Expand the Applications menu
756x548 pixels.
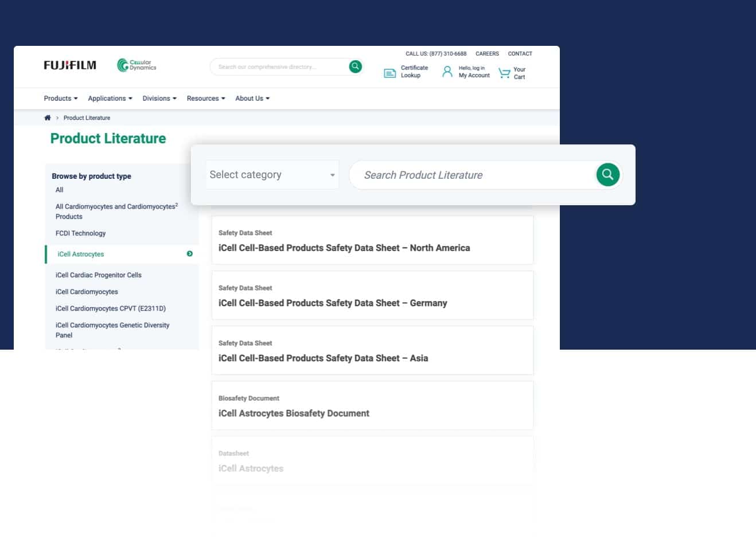click(x=110, y=99)
